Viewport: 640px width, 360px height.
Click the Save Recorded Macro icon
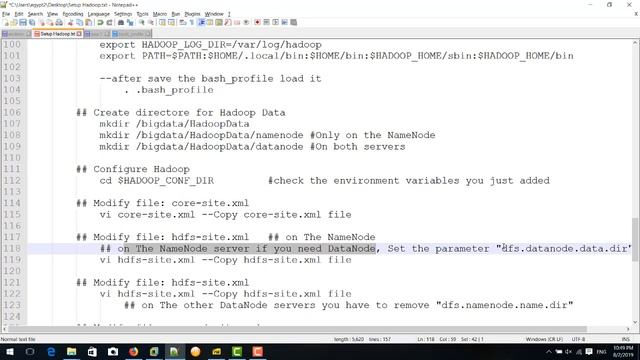coord(293,22)
